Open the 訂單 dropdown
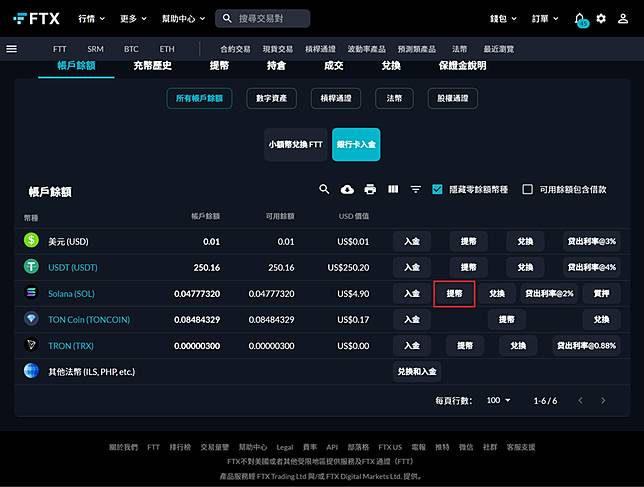The image size is (644, 487). [x=545, y=18]
